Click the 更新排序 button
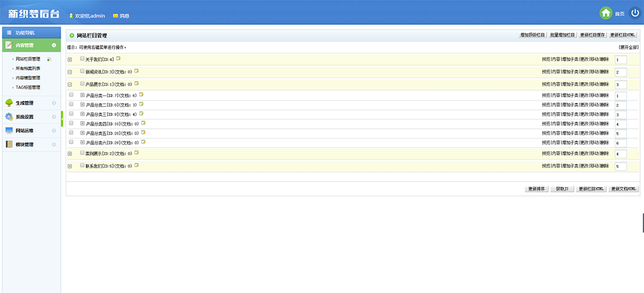644x293 pixels. click(536, 189)
